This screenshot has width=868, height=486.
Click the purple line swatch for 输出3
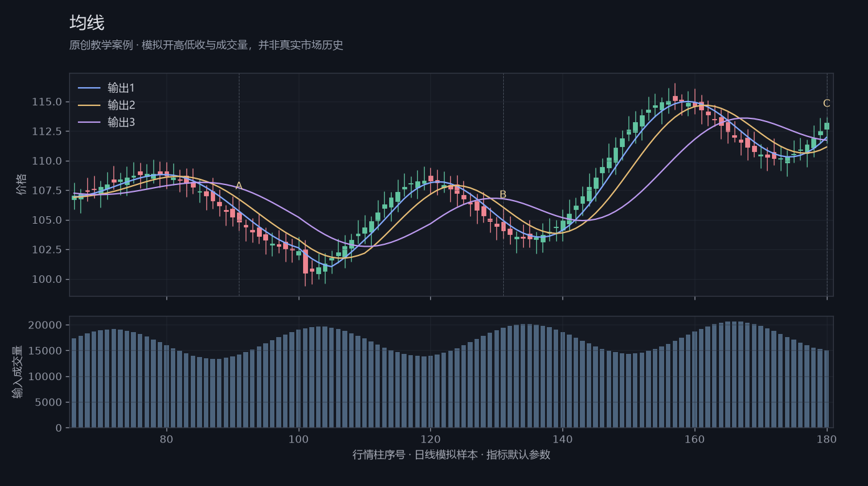click(x=89, y=122)
